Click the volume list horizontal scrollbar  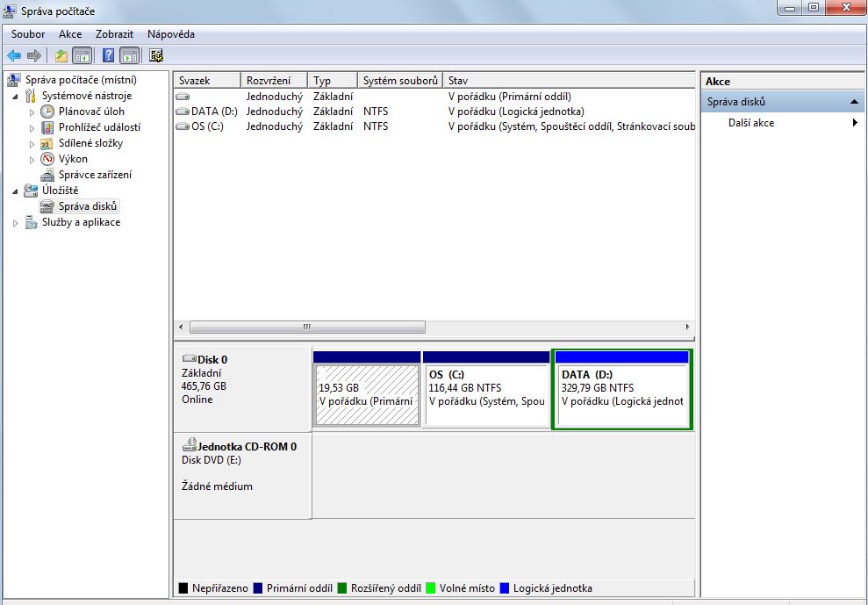click(x=307, y=327)
